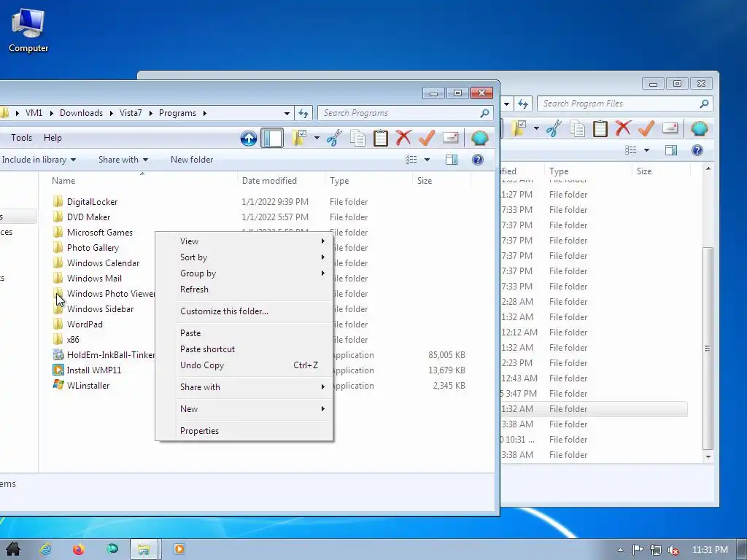
Task: Click the Start home button on taskbar
Action: (13, 549)
